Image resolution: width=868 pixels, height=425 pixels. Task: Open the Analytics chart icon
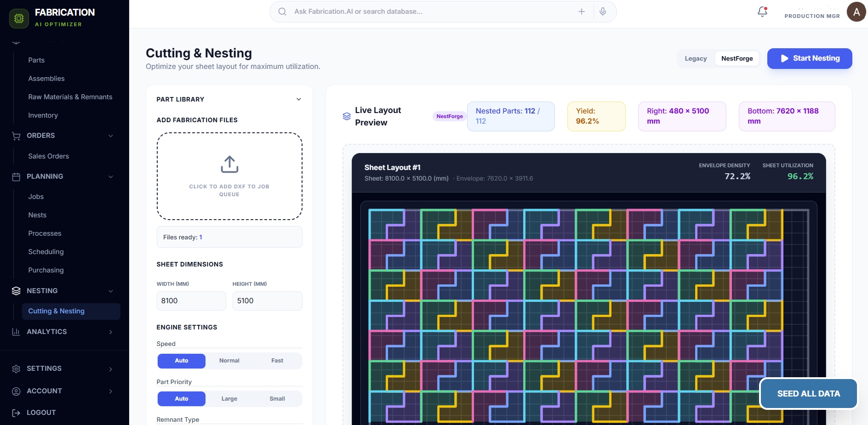click(16, 332)
